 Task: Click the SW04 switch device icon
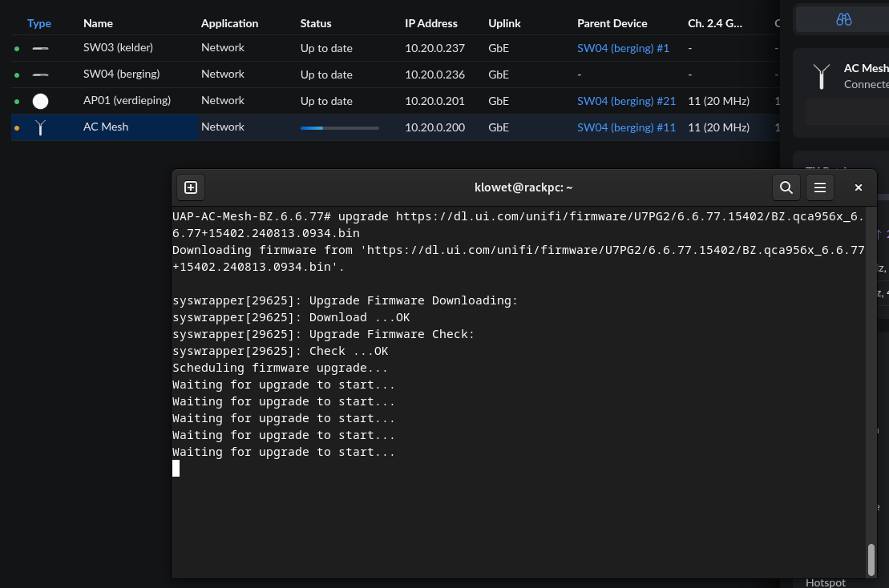40,75
